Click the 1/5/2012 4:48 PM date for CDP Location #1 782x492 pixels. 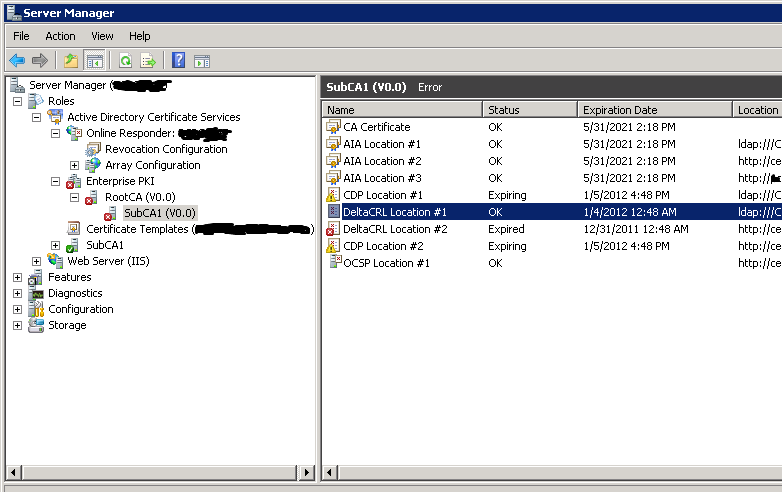[x=626, y=195]
